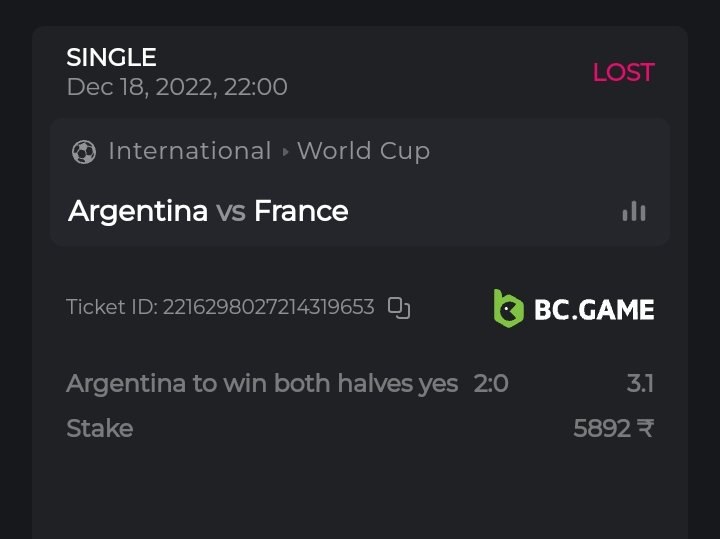This screenshot has height=539, width=720.
Task: Select the France team name
Action: pos(301,211)
